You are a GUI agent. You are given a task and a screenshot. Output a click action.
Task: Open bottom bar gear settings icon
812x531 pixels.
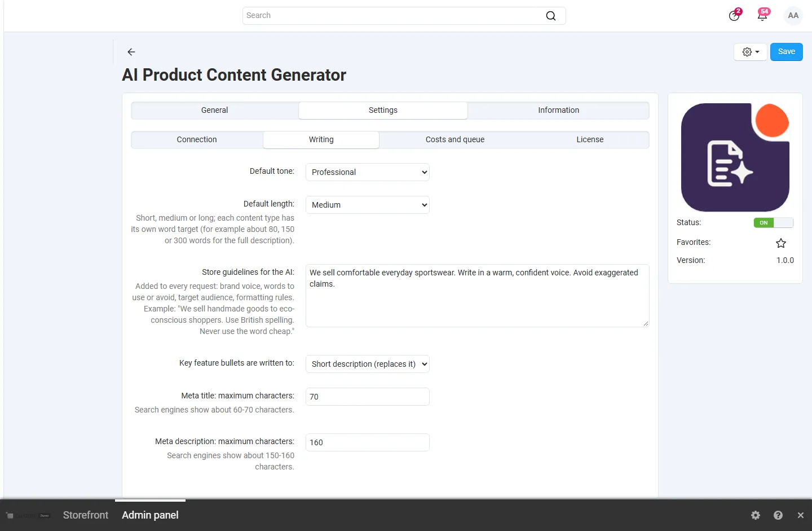pos(756,515)
